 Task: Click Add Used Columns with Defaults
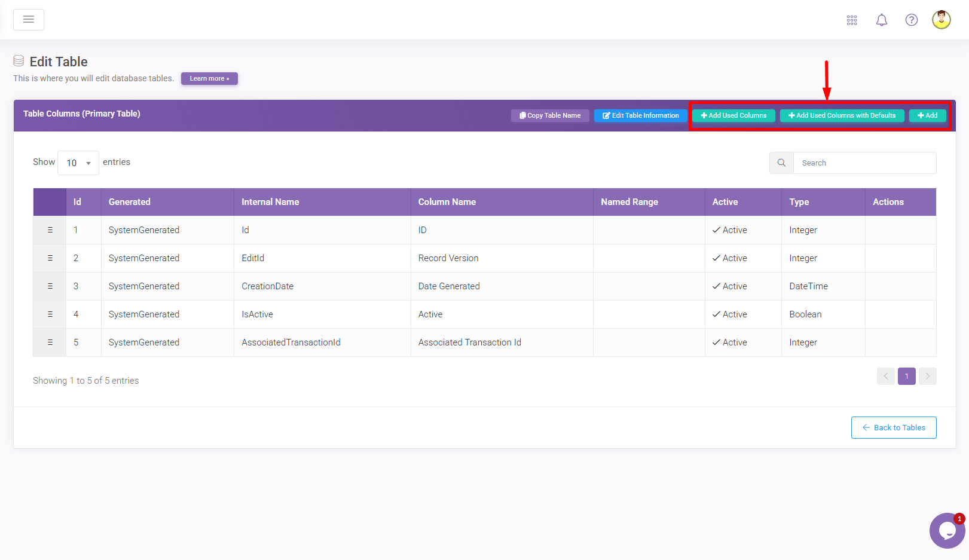coord(842,115)
